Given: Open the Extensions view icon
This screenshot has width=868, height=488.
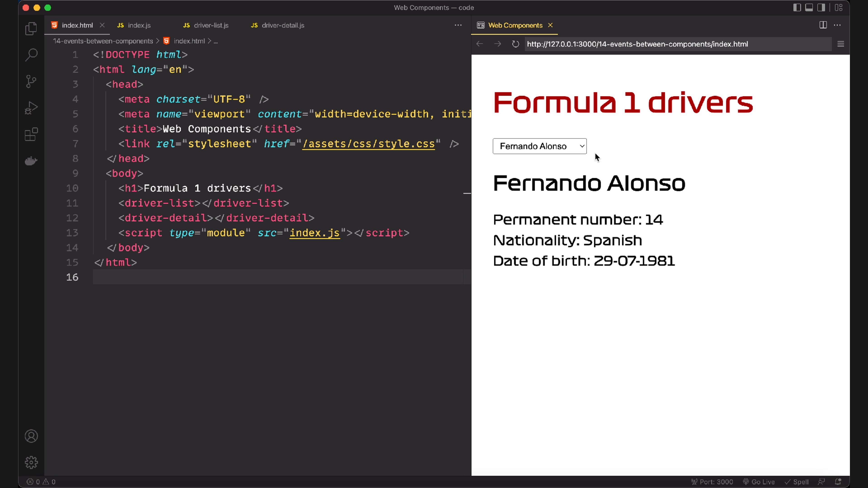Looking at the screenshot, I should [31, 134].
